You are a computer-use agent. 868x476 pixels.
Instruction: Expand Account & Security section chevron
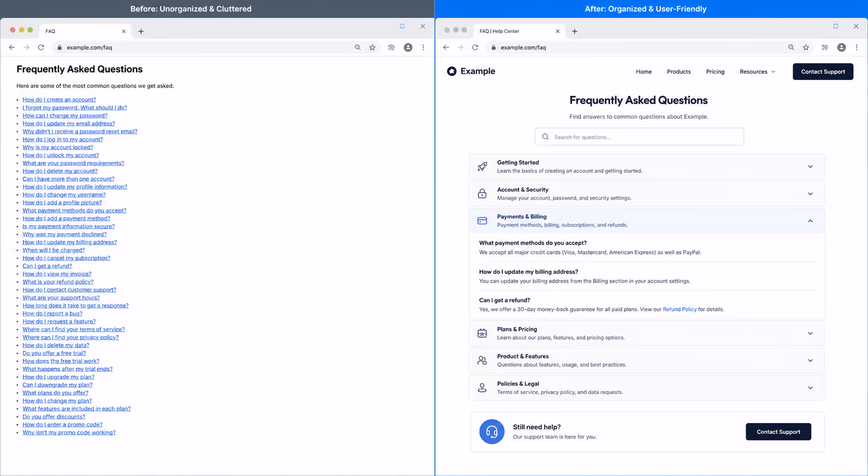pyautogui.click(x=810, y=194)
